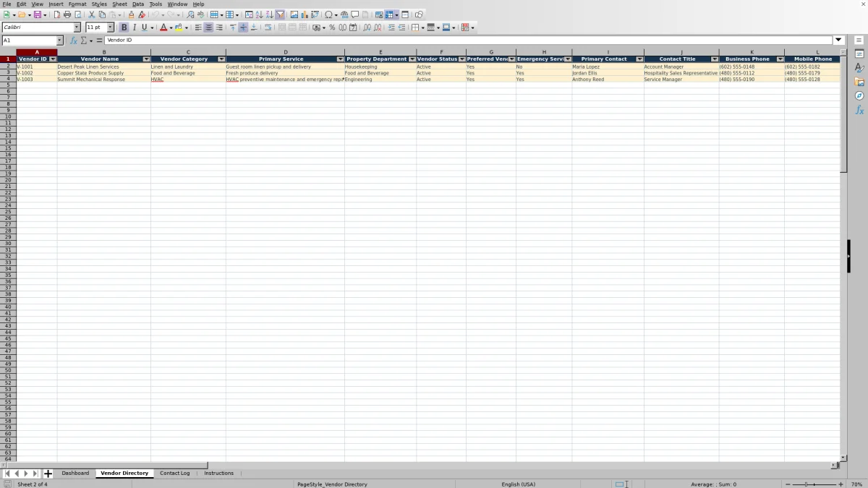
Task: Open the Tools menu
Action: 156,4
